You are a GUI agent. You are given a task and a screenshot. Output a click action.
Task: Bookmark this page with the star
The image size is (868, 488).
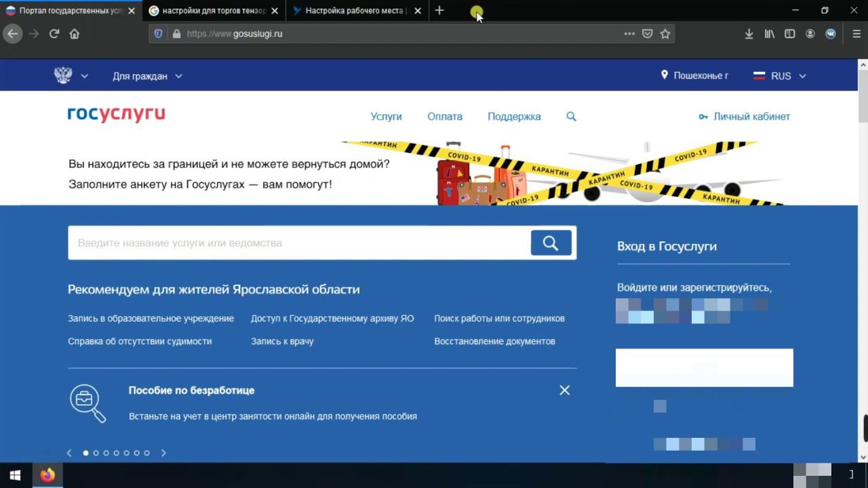[665, 34]
